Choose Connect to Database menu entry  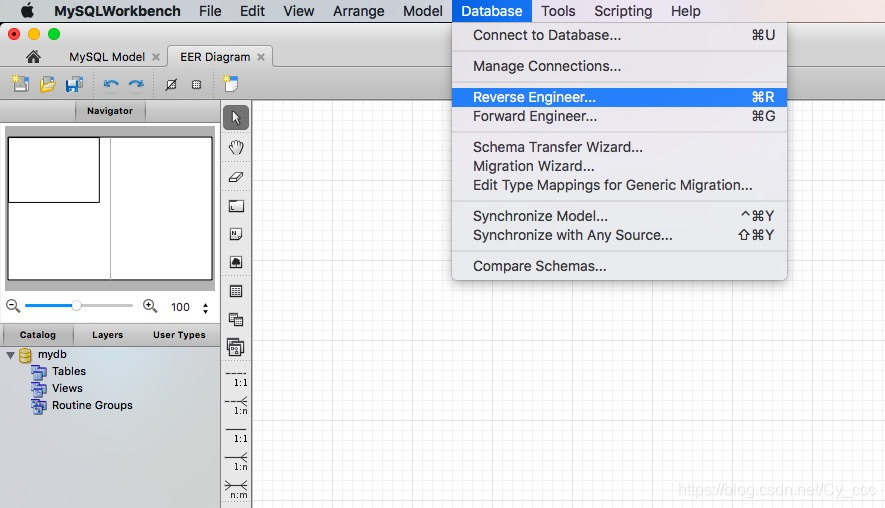(x=619, y=35)
